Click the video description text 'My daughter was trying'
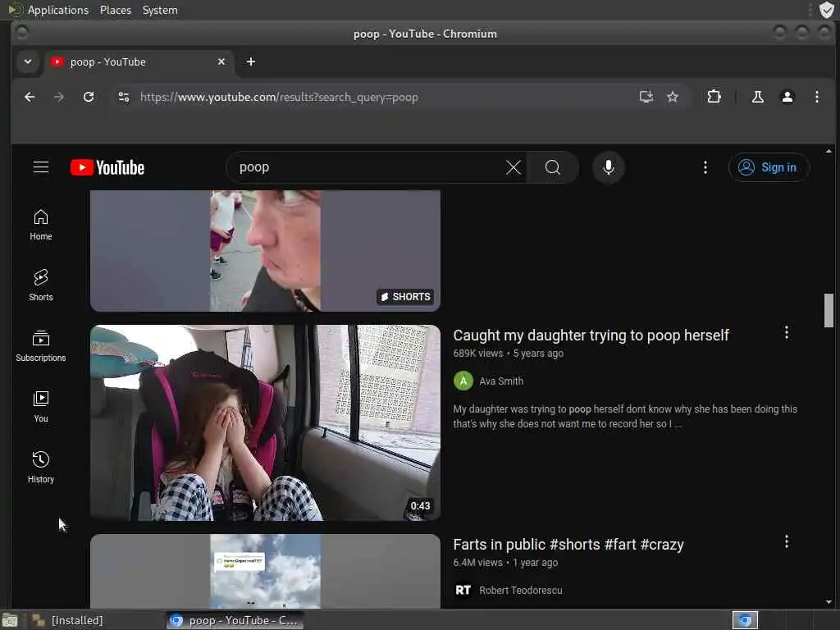This screenshot has width=840, height=630. pyautogui.click(x=625, y=416)
